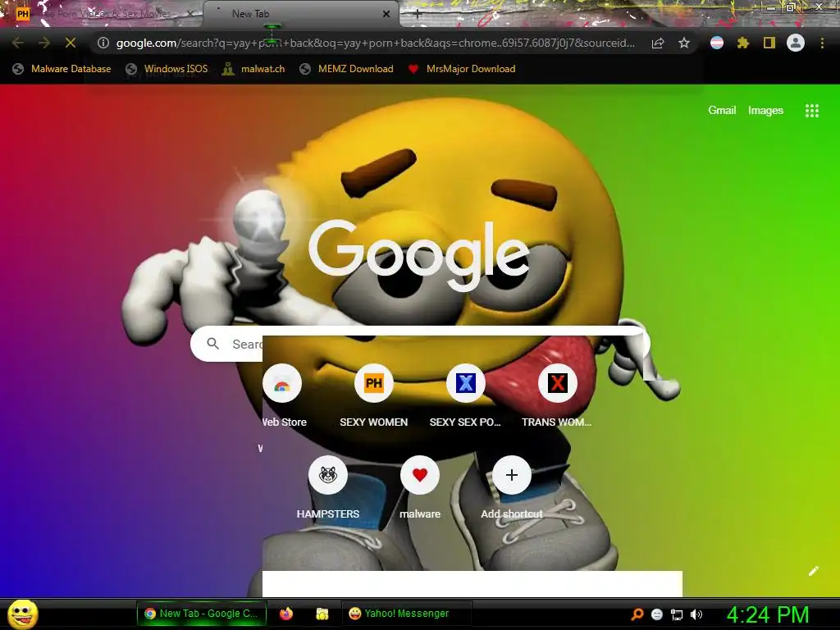Viewport: 840px width, 630px height.
Task: Click the magnifier icon in search box
Action: [x=212, y=344]
